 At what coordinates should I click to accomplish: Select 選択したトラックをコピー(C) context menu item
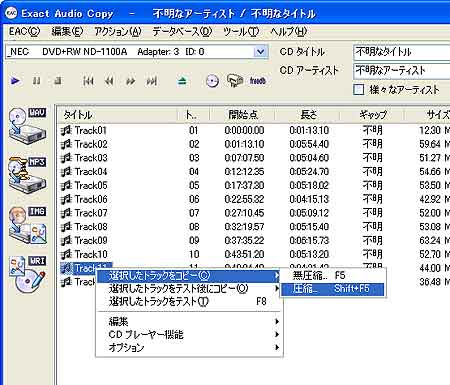188,275
